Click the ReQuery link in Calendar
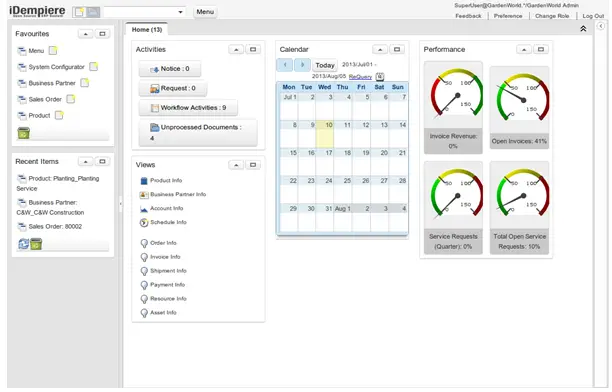 pos(360,77)
